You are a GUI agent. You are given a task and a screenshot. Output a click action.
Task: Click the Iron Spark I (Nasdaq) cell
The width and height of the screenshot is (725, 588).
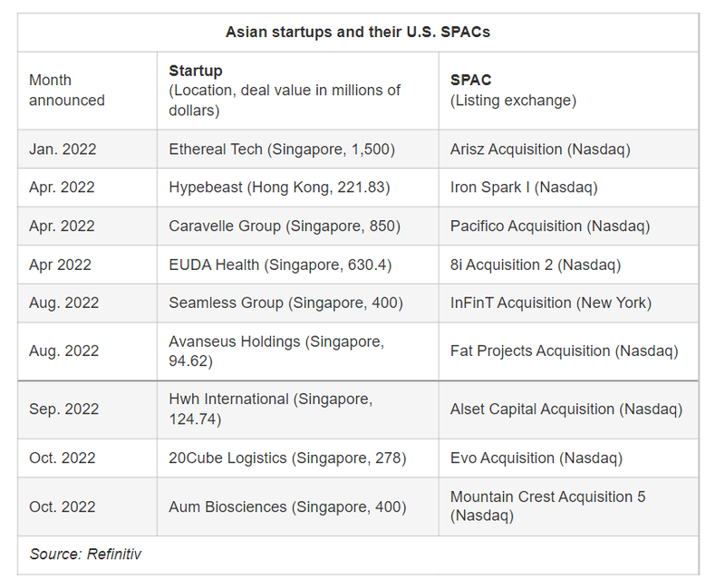[x=524, y=188]
